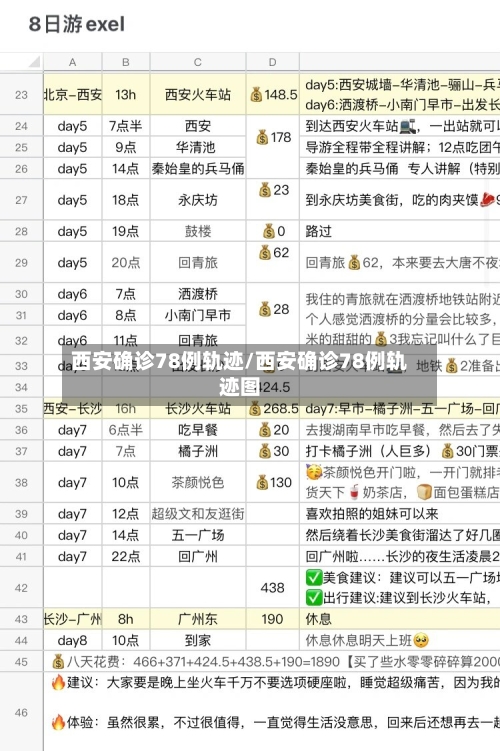
Task: Click money bag icon beside 178
Action: tap(262, 137)
